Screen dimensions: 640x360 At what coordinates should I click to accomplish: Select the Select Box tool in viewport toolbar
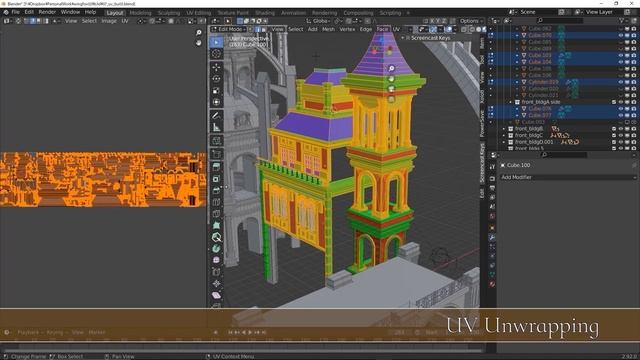(x=216, y=42)
